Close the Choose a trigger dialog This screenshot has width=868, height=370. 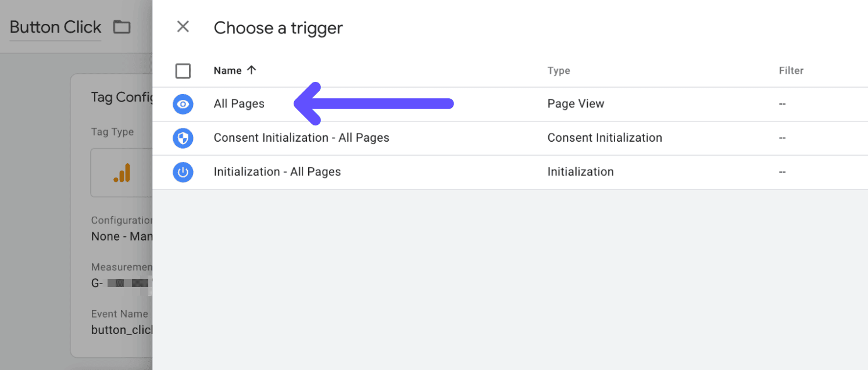coord(183,27)
